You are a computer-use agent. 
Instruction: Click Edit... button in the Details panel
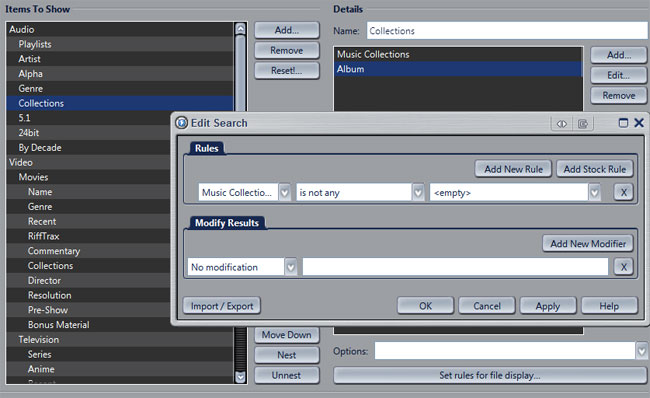click(x=618, y=75)
